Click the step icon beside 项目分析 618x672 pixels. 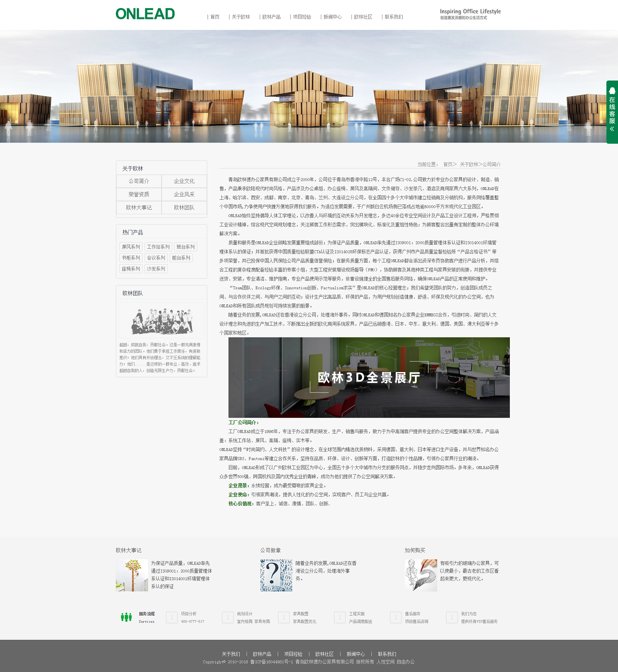[x=172, y=617]
